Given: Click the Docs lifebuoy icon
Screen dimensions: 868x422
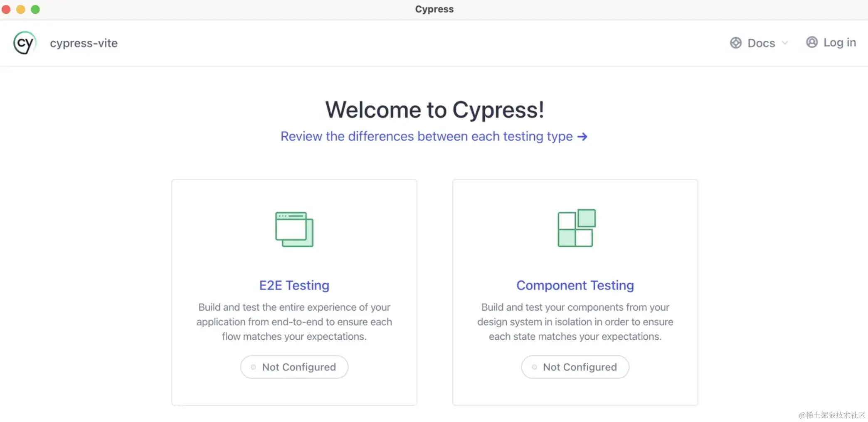Looking at the screenshot, I should [x=736, y=43].
